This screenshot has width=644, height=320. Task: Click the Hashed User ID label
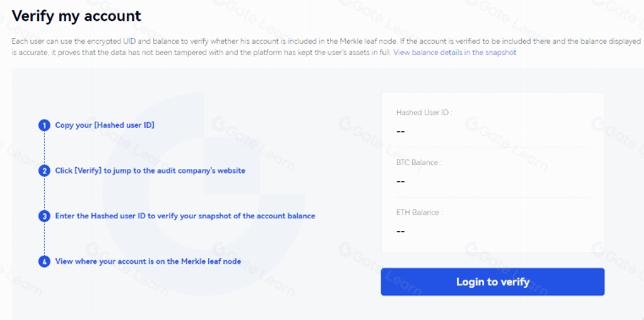(x=424, y=113)
